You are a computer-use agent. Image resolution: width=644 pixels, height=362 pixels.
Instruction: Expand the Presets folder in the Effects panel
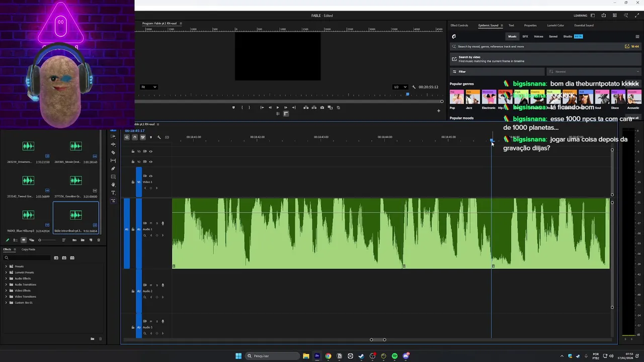point(6,266)
